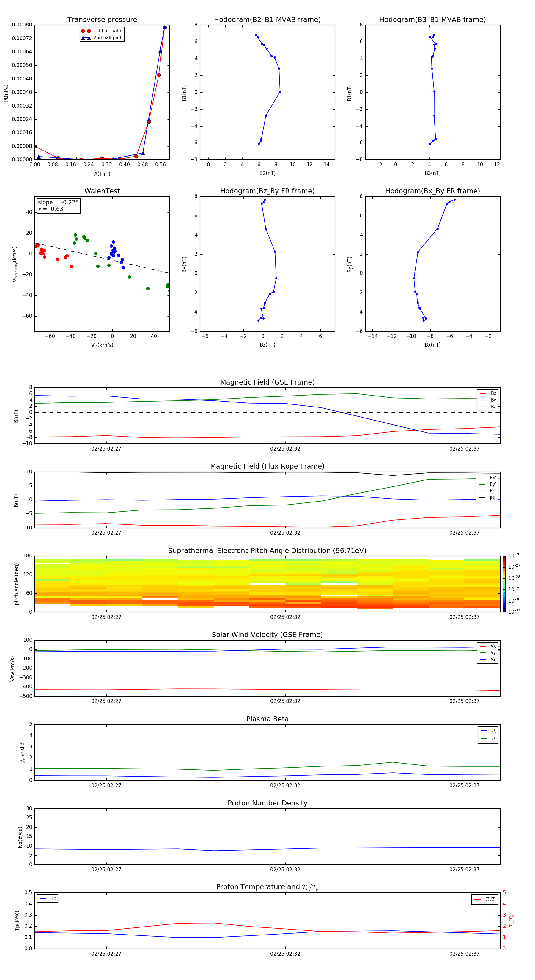Click the "Hodogram(Bx_By FR frame)" title
535x980 pixels.
(432, 191)
